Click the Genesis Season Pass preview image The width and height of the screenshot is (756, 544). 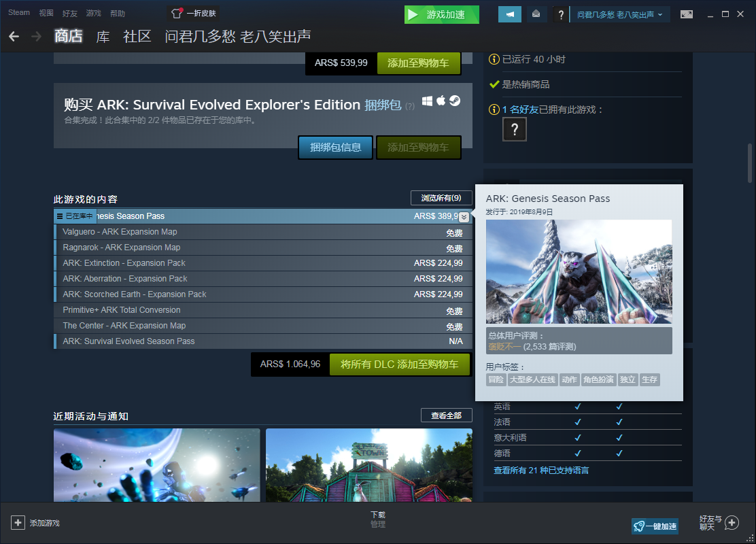(x=579, y=271)
